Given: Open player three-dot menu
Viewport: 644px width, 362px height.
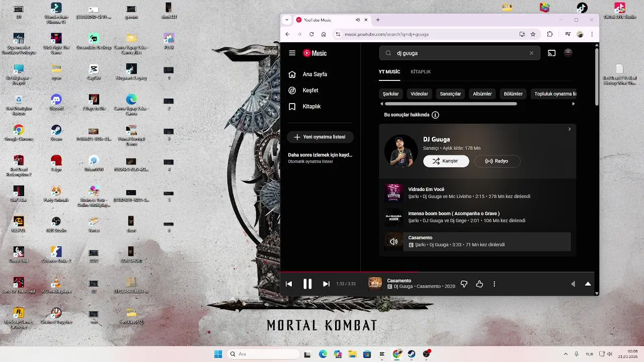Looking at the screenshot, I should coord(494,284).
